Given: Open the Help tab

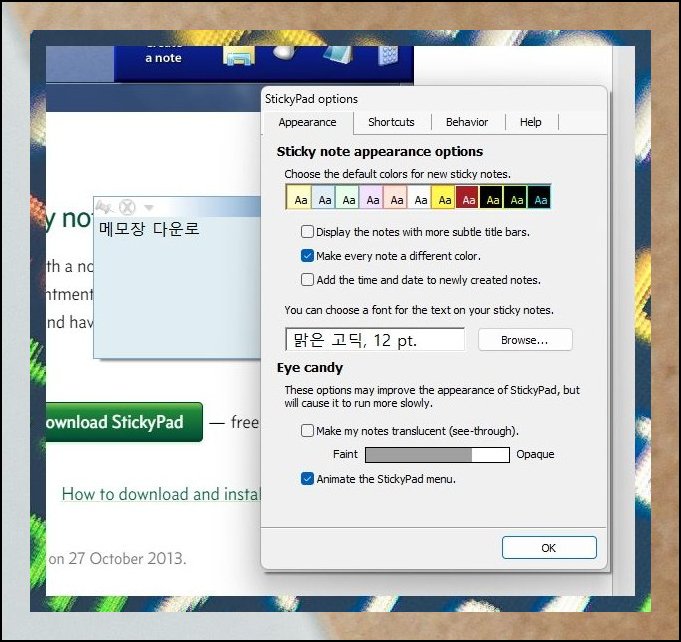Looking at the screenshot, I should (x=531, y=122).
